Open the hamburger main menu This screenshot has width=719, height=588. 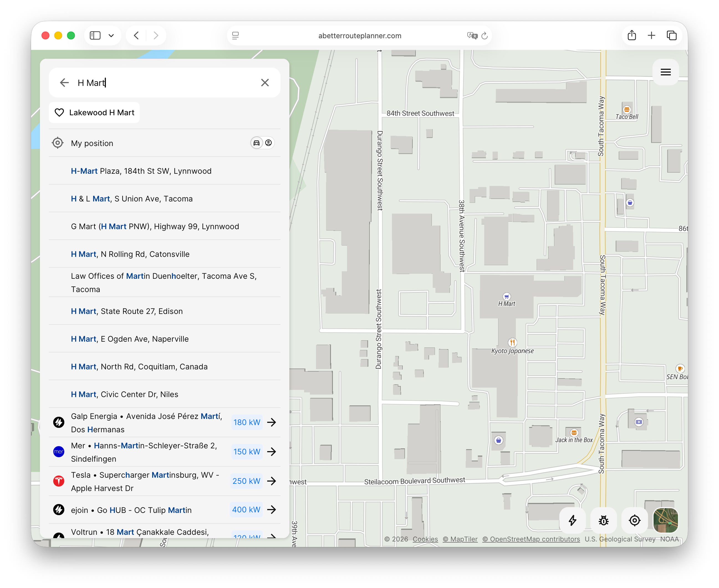tap(666, 72)
